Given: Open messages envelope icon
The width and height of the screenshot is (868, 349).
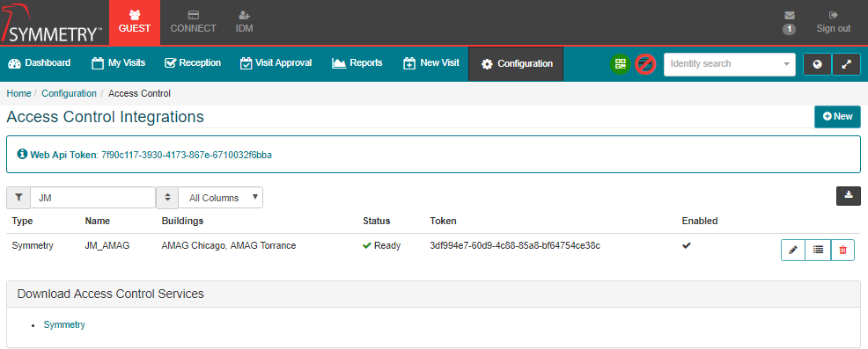Looking at the screenshot, I should point(790,15).
